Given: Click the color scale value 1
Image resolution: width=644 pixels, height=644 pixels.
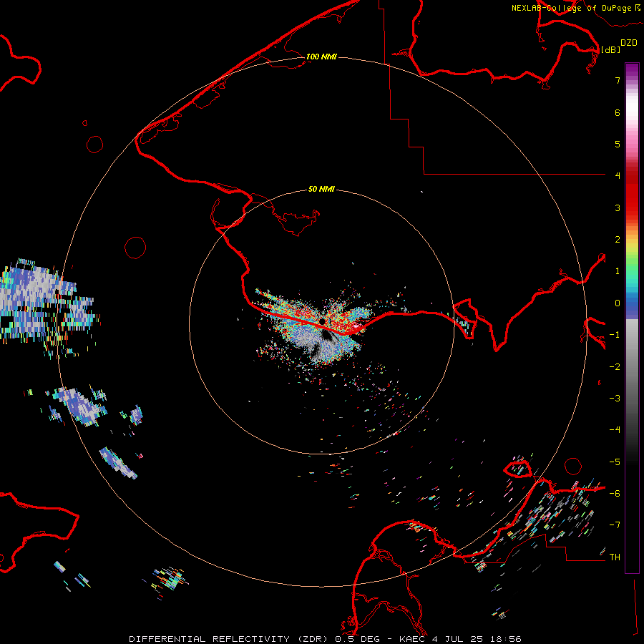Looking at the screenshot, I should tap(618, 271).
